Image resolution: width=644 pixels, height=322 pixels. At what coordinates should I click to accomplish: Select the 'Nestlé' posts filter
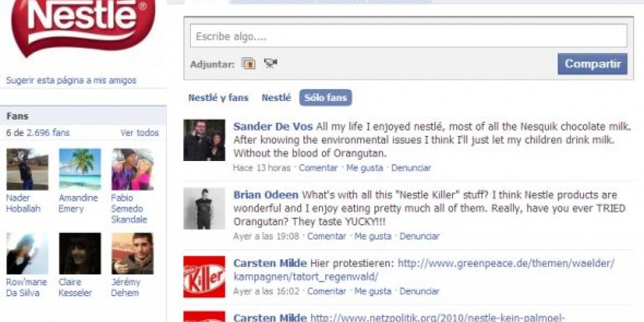(276, 98)
